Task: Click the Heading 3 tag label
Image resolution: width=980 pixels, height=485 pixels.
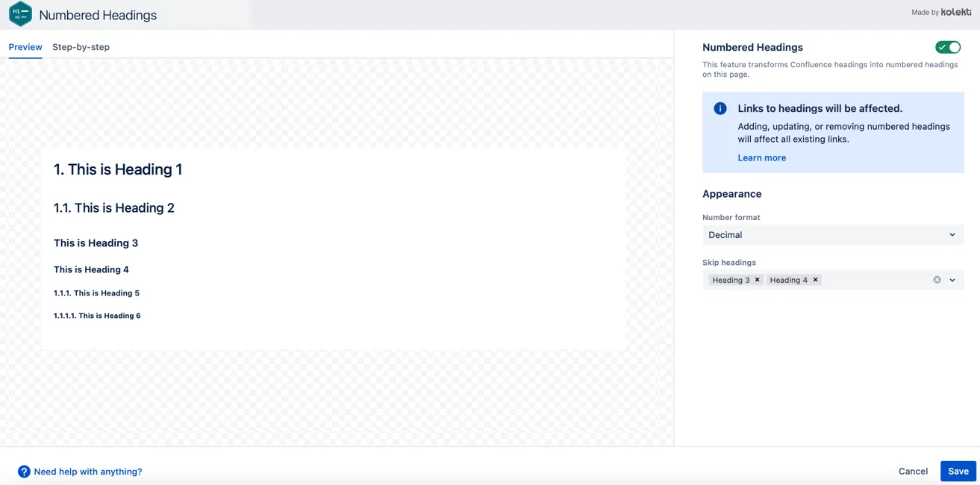Action: (x=731, y=280)
